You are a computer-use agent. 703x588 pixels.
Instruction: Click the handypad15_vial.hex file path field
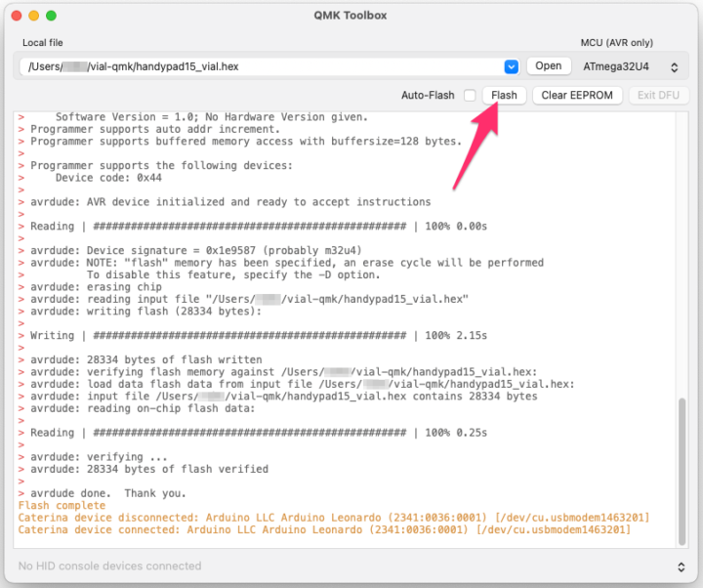tap(259, 66)
